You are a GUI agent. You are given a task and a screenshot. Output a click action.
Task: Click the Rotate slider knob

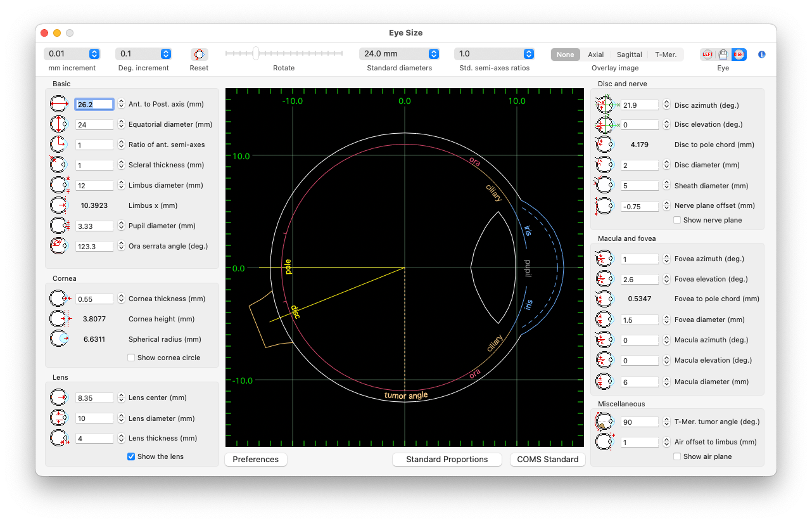click(x=256, y=53)
